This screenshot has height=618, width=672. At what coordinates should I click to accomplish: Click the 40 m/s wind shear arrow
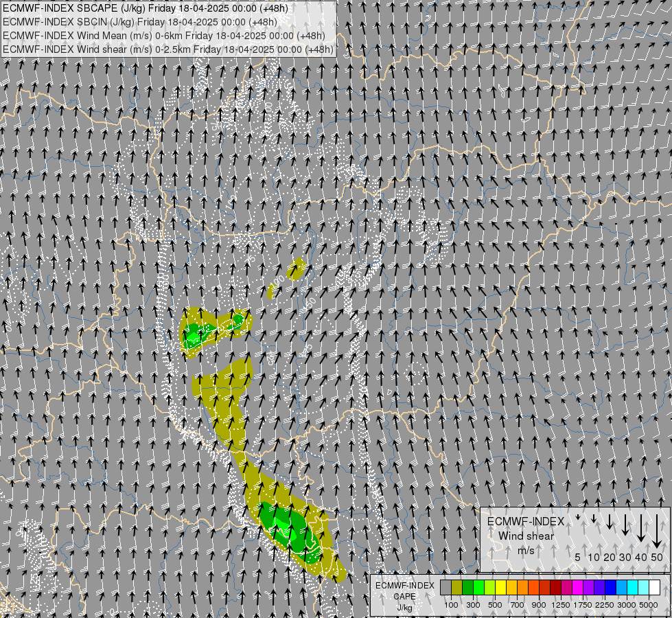click(641, 528)
